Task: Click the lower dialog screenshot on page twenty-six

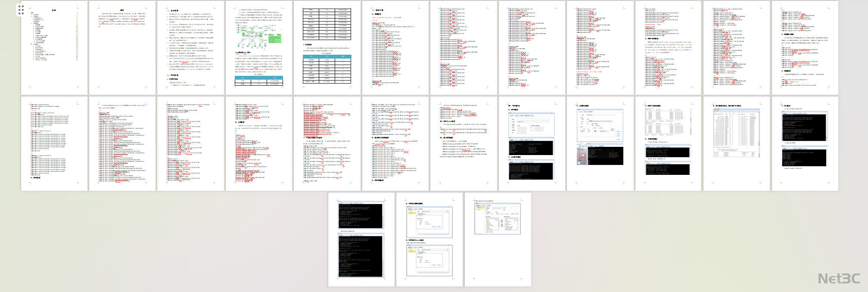Action: tap(429, 261)
